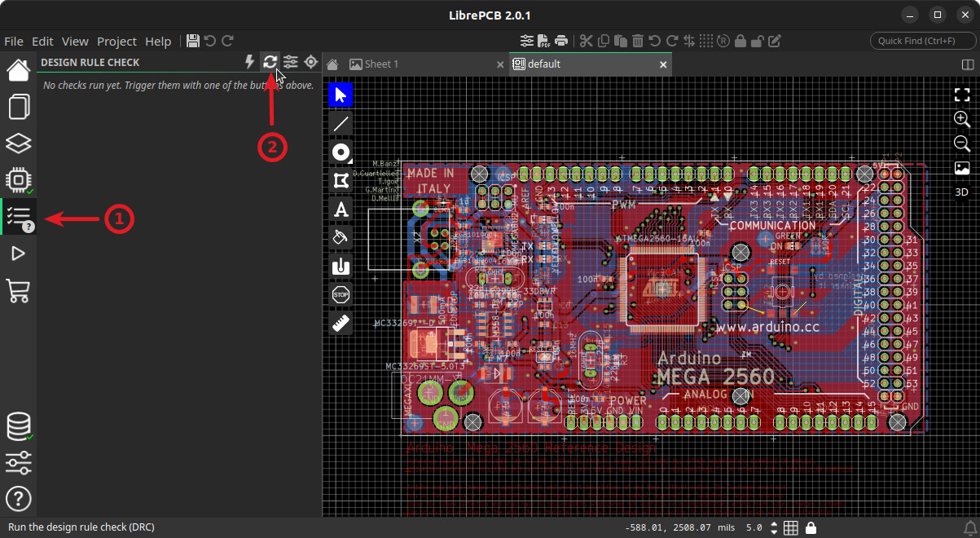Print the board with printer icon
The height and width of the screenshot is (538, 980).
coord(560,41)
